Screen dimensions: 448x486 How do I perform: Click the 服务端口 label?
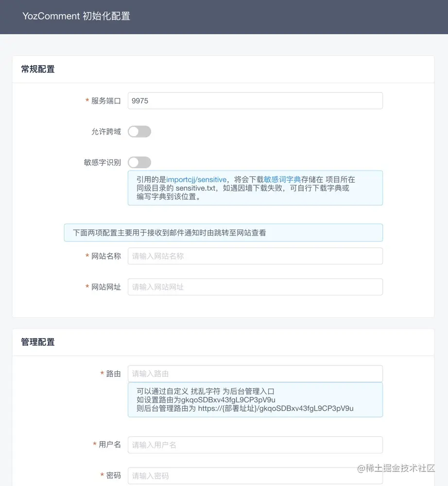click(x=106, y=101)
